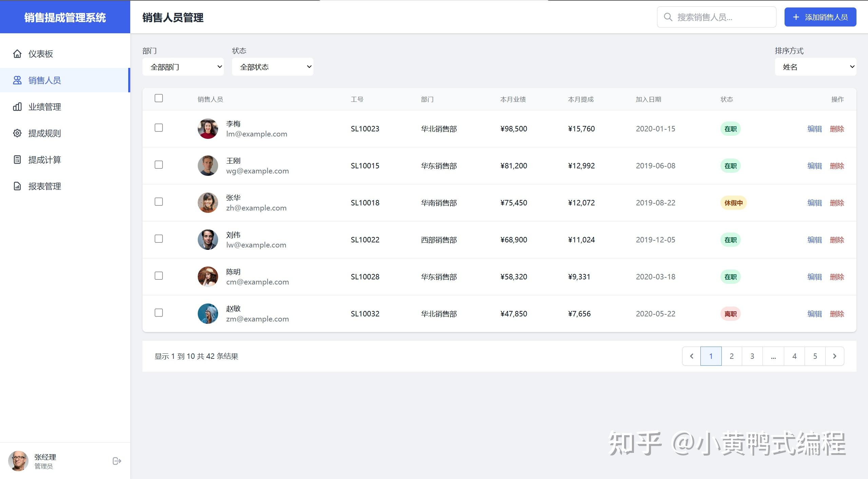Tick the select-all checkbox in the table header
The image size is (868, 479).
(x=159, y=98)
